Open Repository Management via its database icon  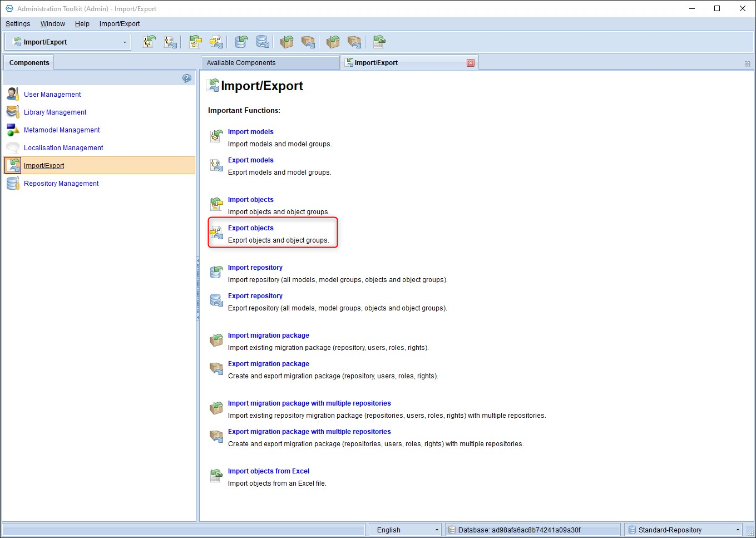tap(13, 183)
